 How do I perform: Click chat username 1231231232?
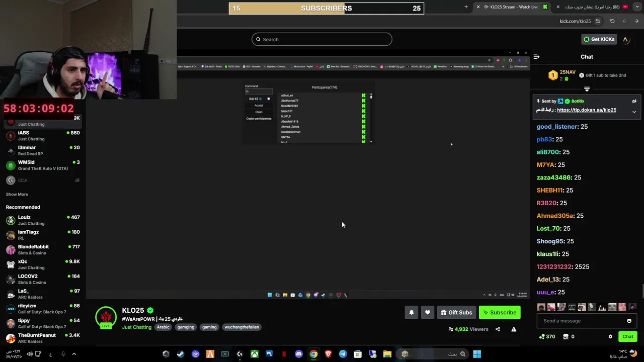point(554,267)
